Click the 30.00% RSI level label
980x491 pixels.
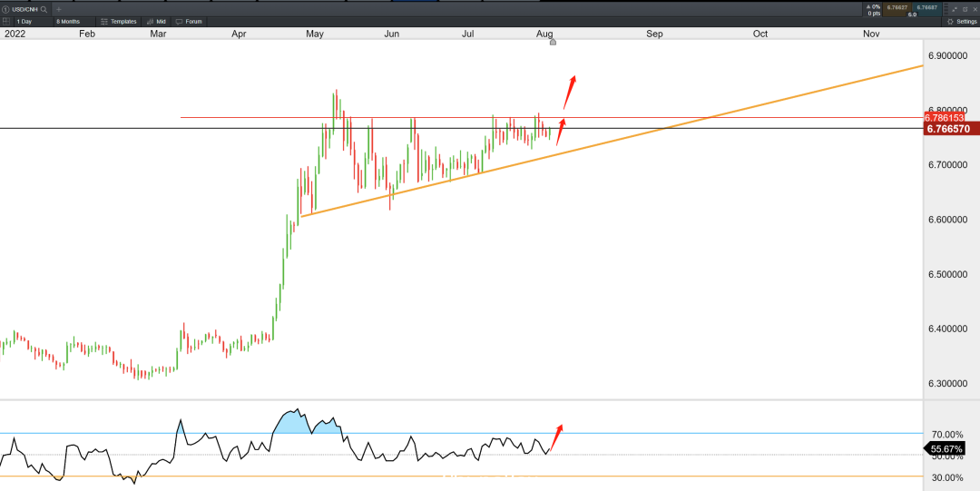pyautogui.click(x=946, y=478)
